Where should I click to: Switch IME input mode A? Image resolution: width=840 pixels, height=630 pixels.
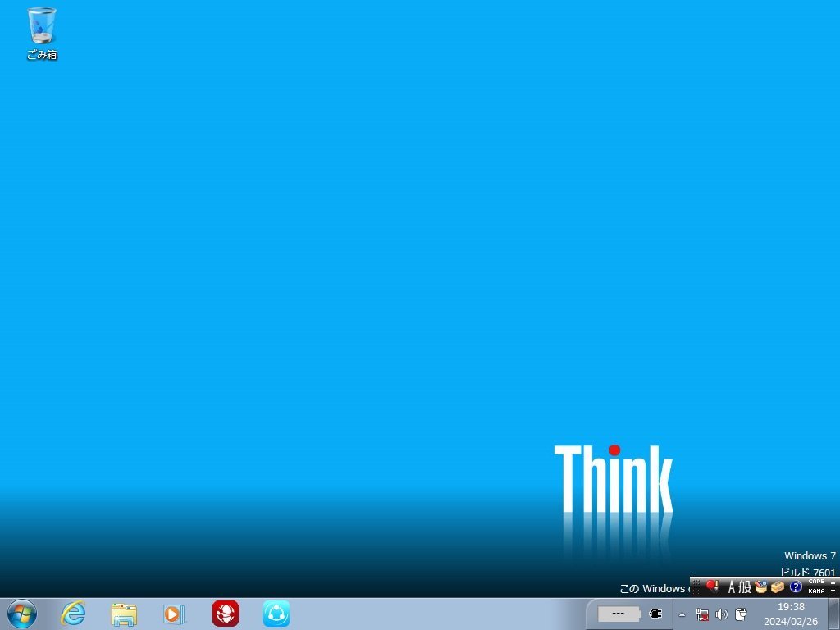[x=731, y=587]
